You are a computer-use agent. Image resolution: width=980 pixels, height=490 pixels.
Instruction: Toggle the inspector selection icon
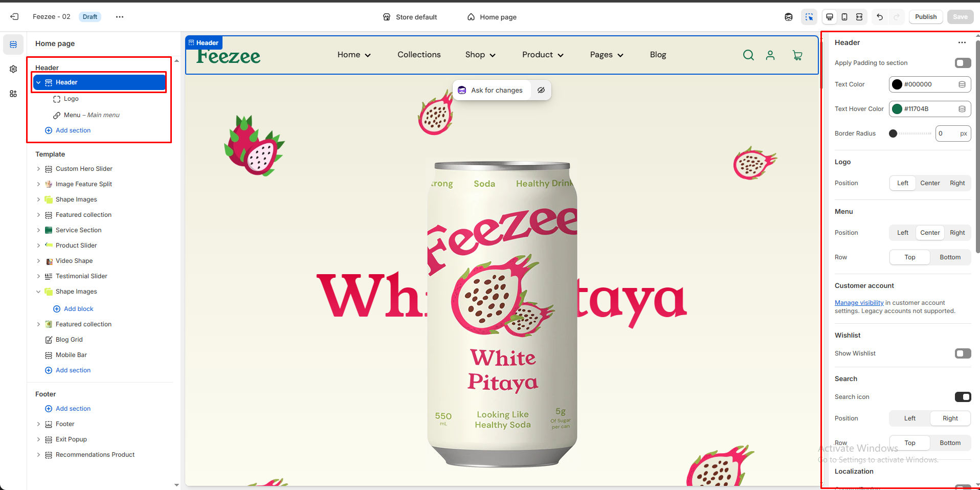[809, 17]
